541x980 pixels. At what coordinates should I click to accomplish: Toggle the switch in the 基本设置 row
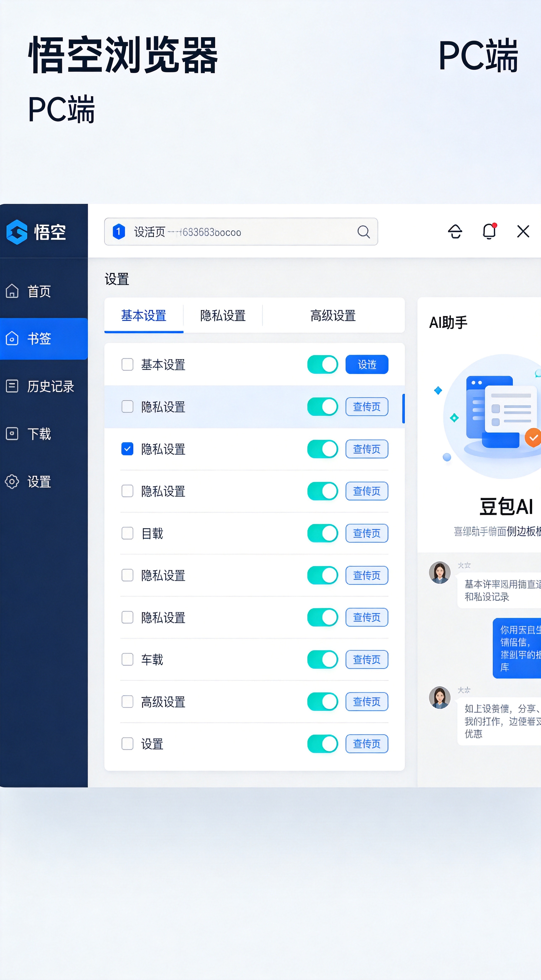pyautogui.click(x=323, y=364)
